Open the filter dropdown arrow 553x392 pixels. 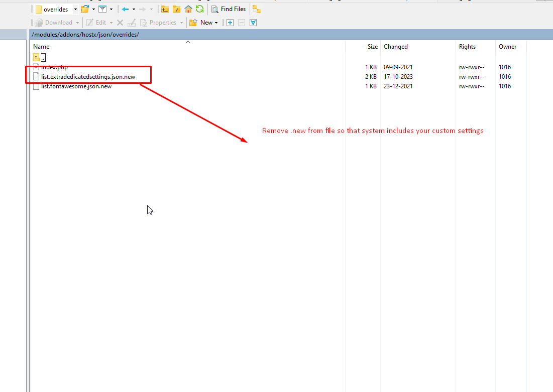click(x=111, y=9)
